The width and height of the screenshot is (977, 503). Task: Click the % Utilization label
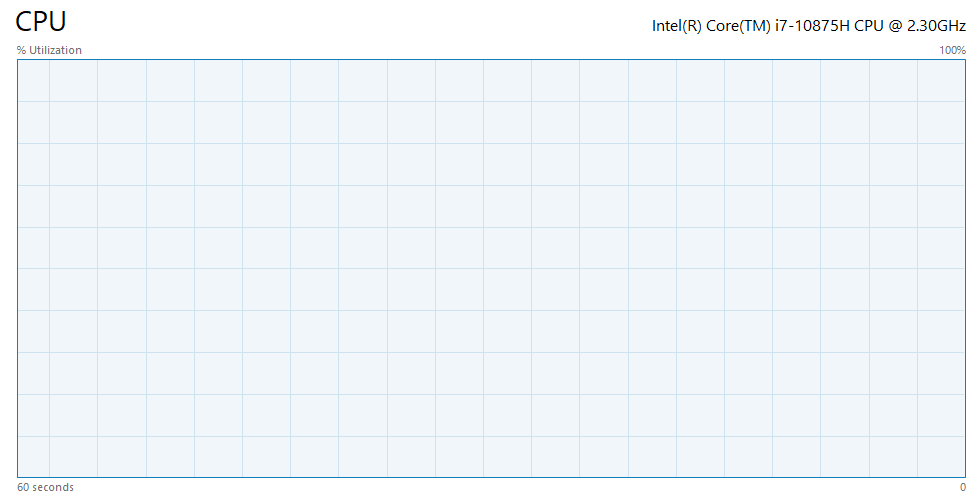49,50
